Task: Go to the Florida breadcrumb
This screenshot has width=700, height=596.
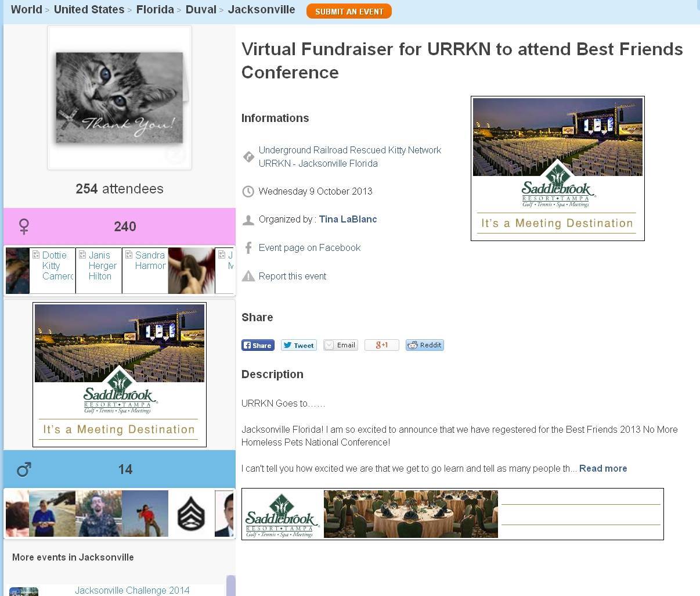Action: point(155,10)
